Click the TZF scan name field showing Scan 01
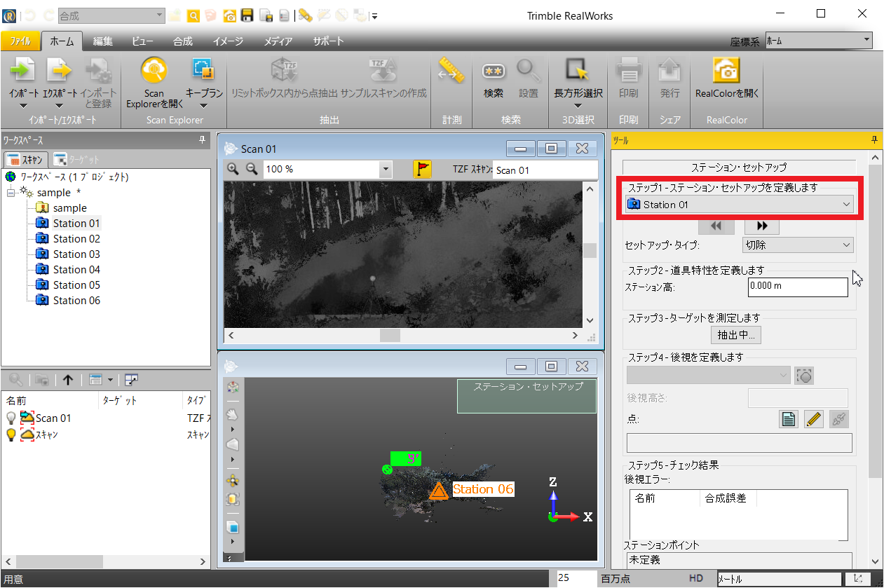The height and width of the screenshot is (588, 884). click(x=545, y=170)
